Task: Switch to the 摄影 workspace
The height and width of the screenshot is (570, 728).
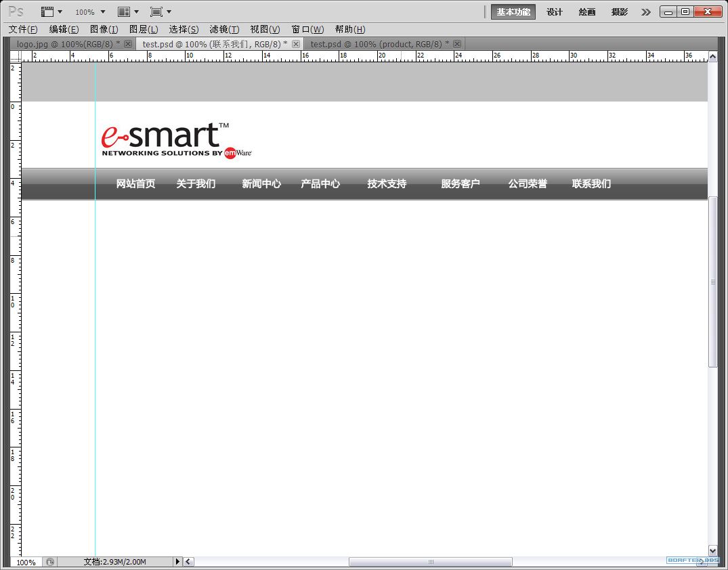Action: coord(620,12)
